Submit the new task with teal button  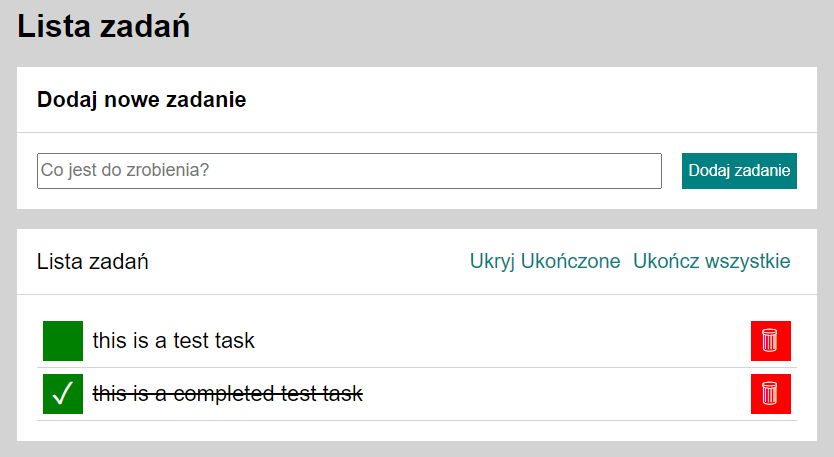[739, 171]
